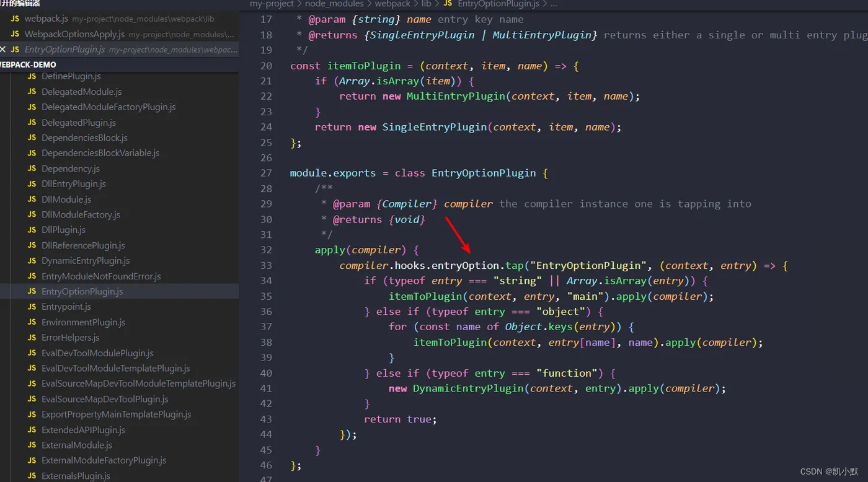The height and width of the screenshot is (482, 868).
Task: Place cursor on itemToPlugin declaration
Action: click(x=364, y=66)
